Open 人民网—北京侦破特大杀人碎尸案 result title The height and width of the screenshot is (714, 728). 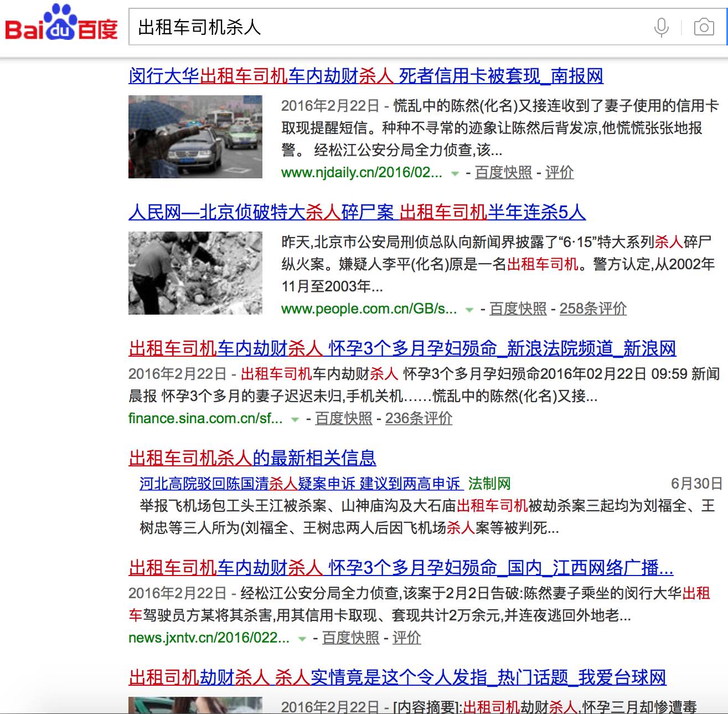point(357,212)
